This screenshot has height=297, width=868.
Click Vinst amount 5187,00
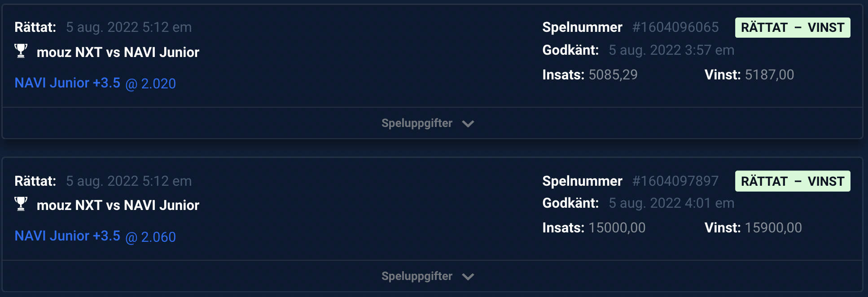(x=769, y=75)
